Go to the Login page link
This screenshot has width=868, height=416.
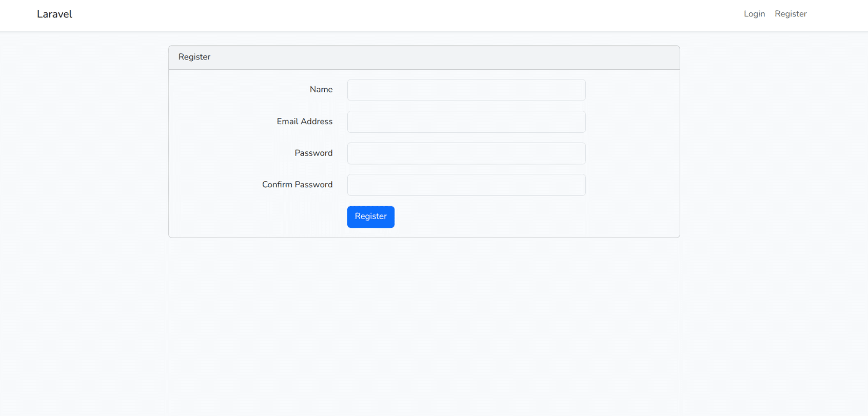tap(754, 14)
